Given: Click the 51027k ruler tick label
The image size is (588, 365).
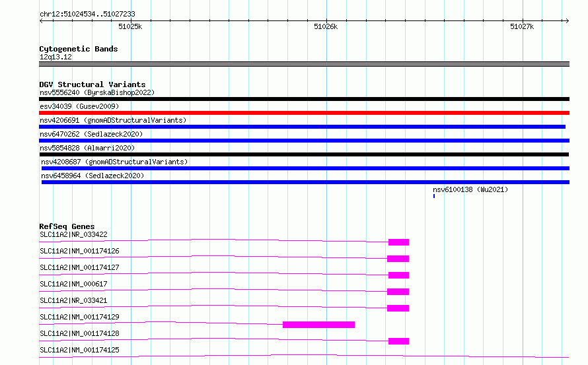Looking at the screenshot, I should [x=522, y=26].
